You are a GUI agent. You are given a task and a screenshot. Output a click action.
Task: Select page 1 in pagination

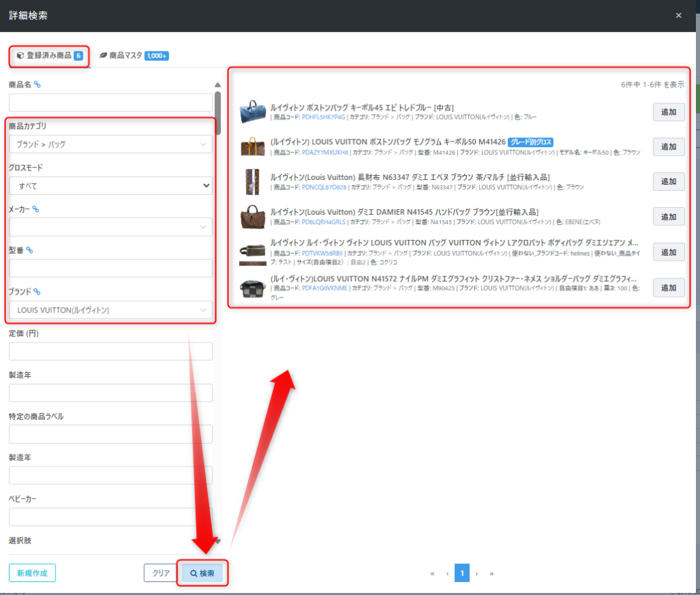pos(462,572)
